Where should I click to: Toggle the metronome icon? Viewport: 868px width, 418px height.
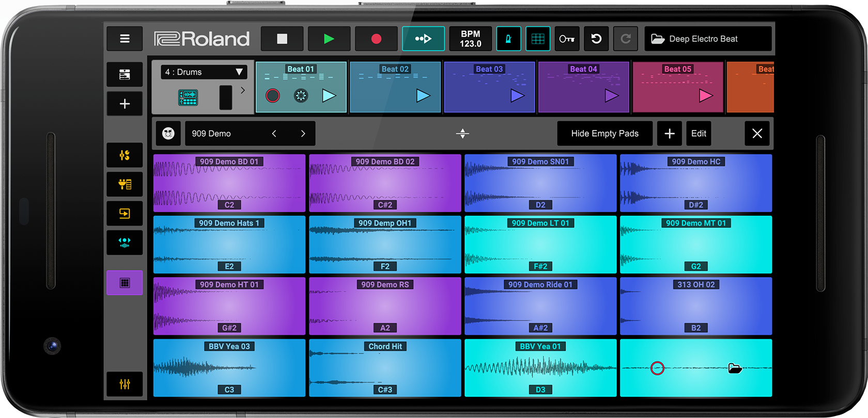(508, 39)
